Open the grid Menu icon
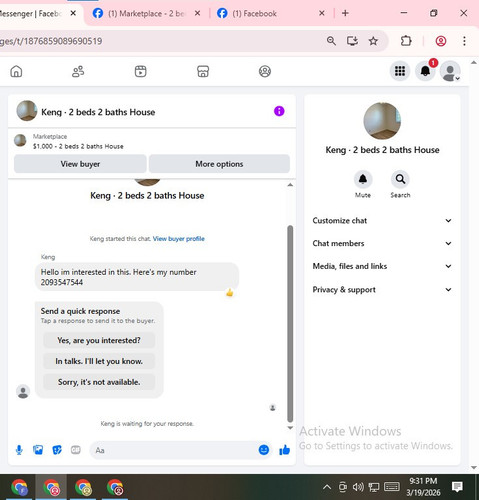479x500 pixels. pyautogui.click(x=400, y=71)
